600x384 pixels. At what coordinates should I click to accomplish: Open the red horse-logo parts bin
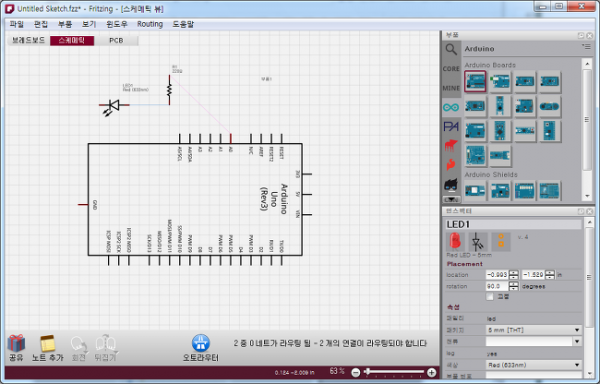click(451, 146)
